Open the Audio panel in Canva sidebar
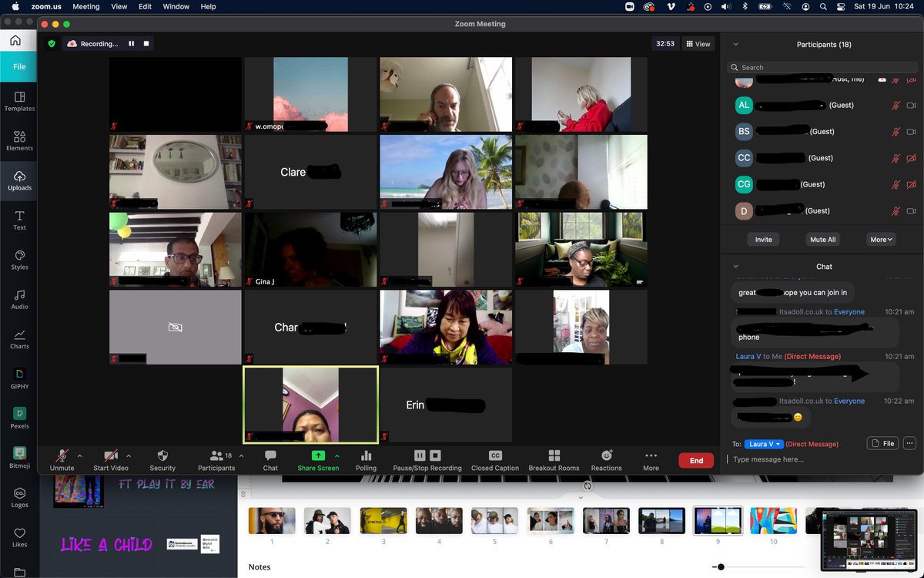924x578 pixels. click(19, 299)
